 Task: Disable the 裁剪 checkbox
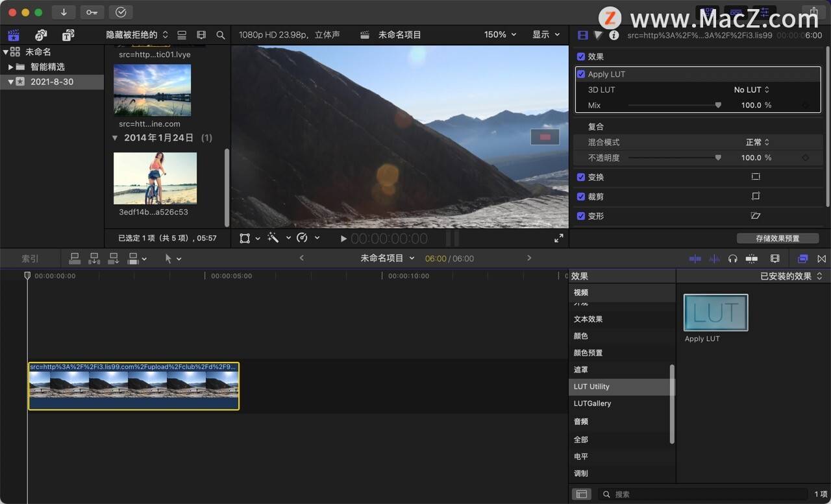click(581, 197)
